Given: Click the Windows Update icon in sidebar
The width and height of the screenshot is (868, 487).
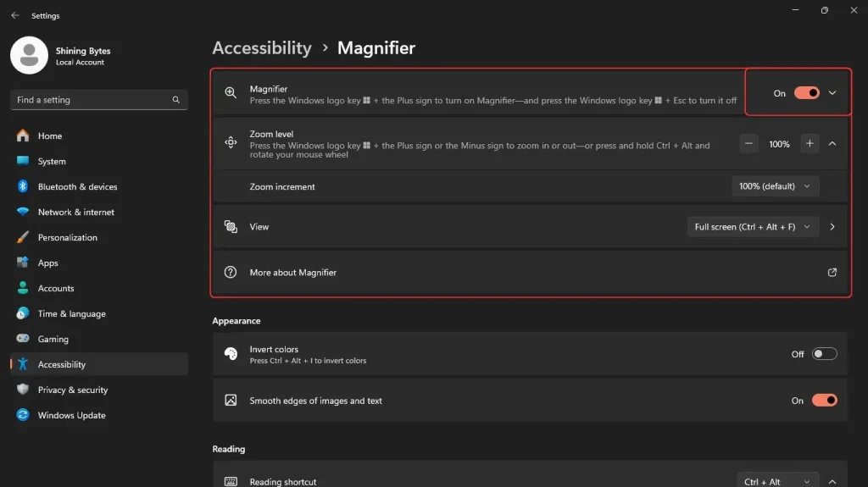Looking at the screenshot, I should click(23, 415).
